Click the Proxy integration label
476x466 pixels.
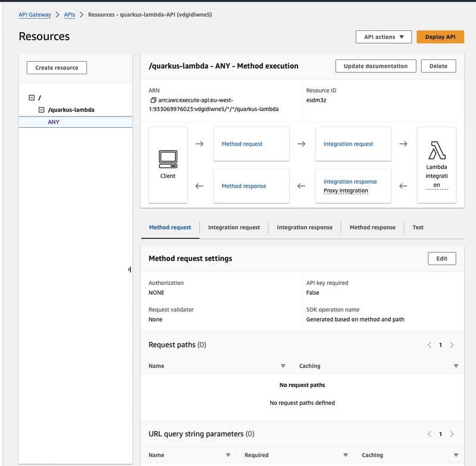pyautogui.click(x=346, y=191)
